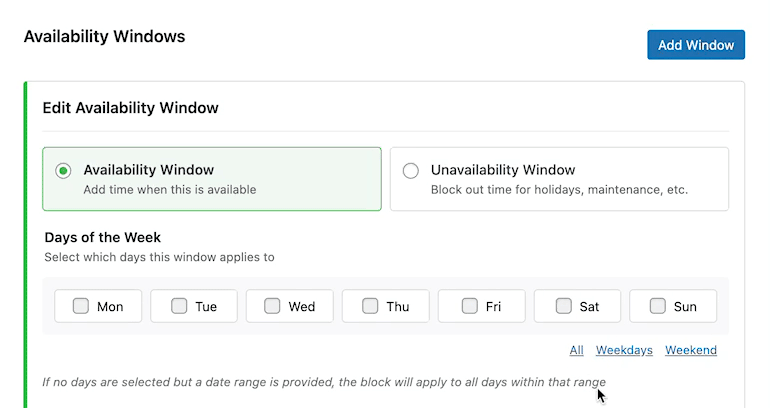Click 'Block out time for holidays' description
The image size is (770, 408).
click(x=559, y=189)
